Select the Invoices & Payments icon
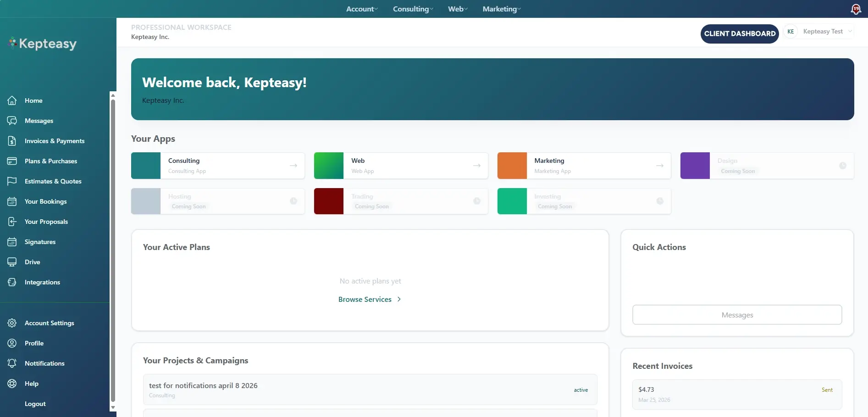 (12, 141)
